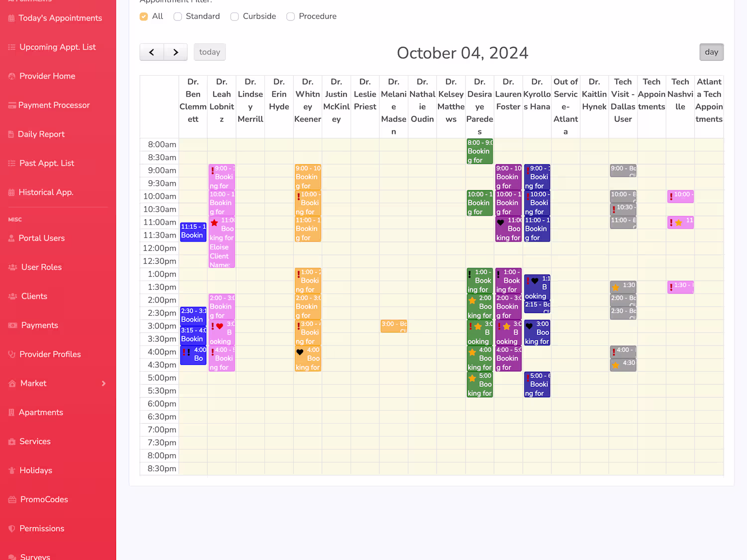
Task: Tick the Procedure appointment filter
Action: click(291, 16)
